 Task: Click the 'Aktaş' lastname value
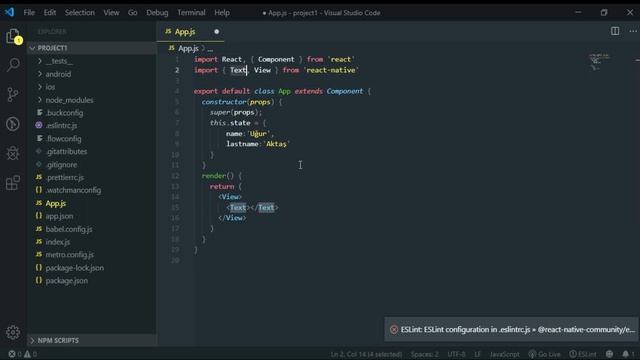(x=276, y=144)
